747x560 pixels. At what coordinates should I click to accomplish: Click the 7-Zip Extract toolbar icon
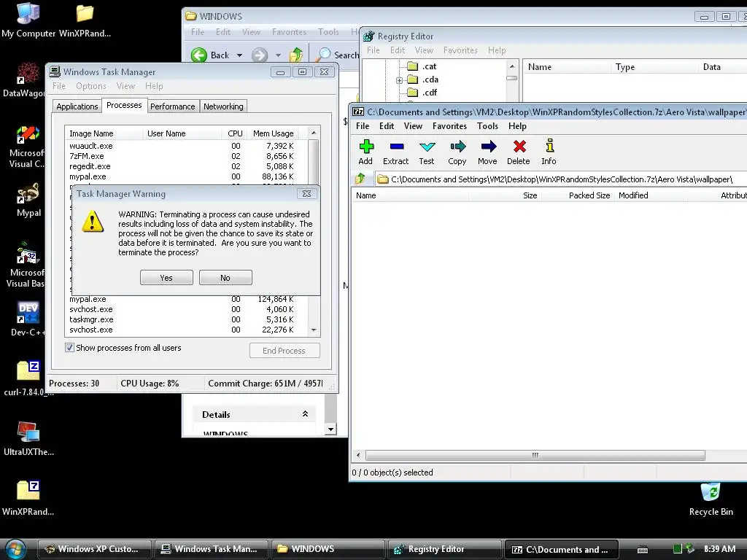396,147
